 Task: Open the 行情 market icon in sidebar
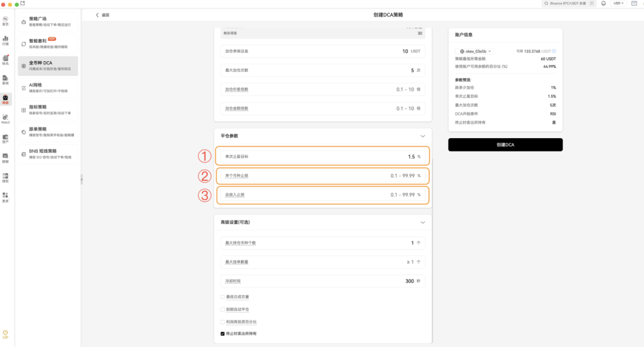pos(5,40)
